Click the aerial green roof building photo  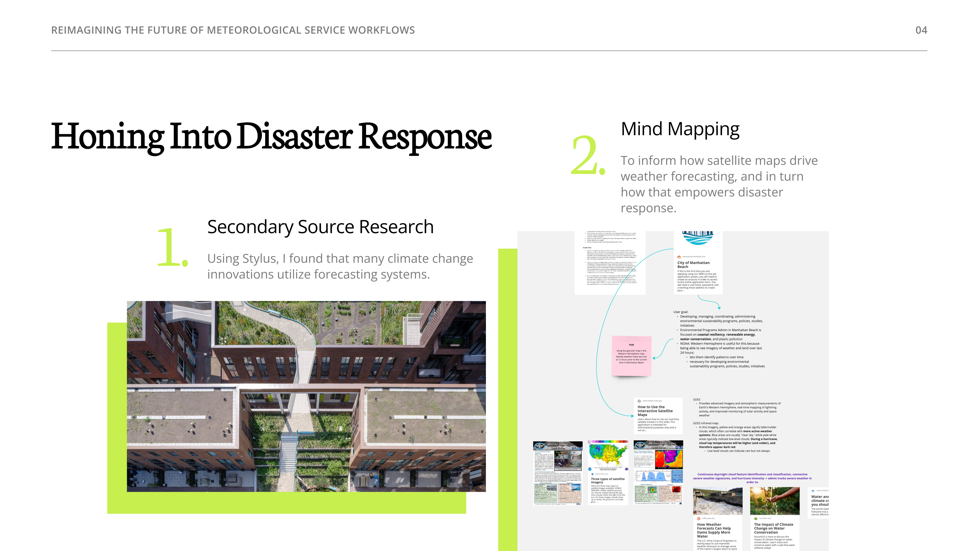(x=306, y=396)
